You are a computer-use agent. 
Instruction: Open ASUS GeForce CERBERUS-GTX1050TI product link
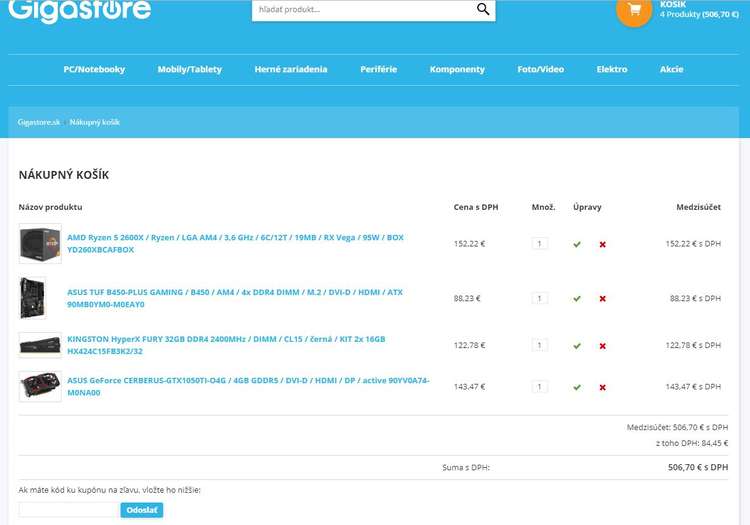[x=248, y=386]
